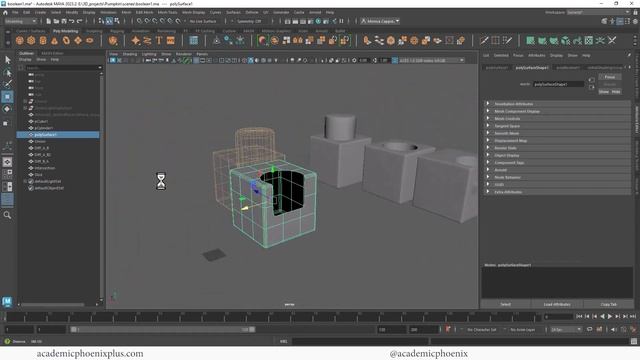Expand the Displacement Map section

pyautogui.click(x=557, y=141)
